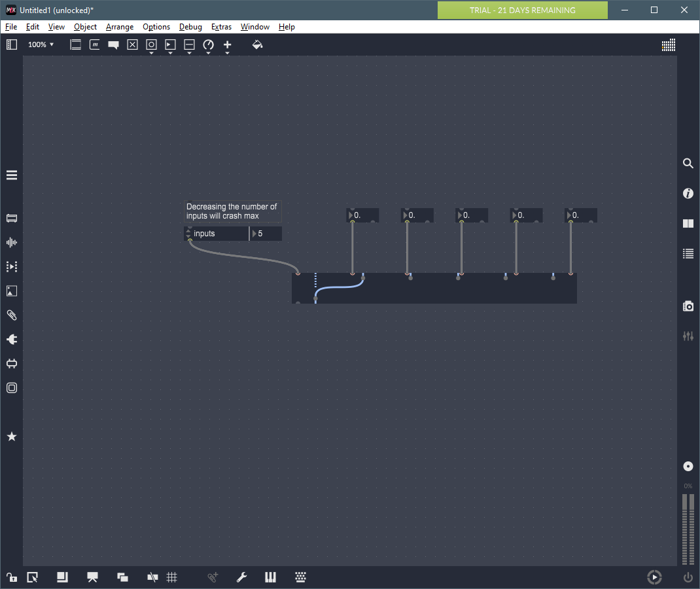Open the 100% zoom level dropdown
700x589 pixels.
tap(41, 45)
